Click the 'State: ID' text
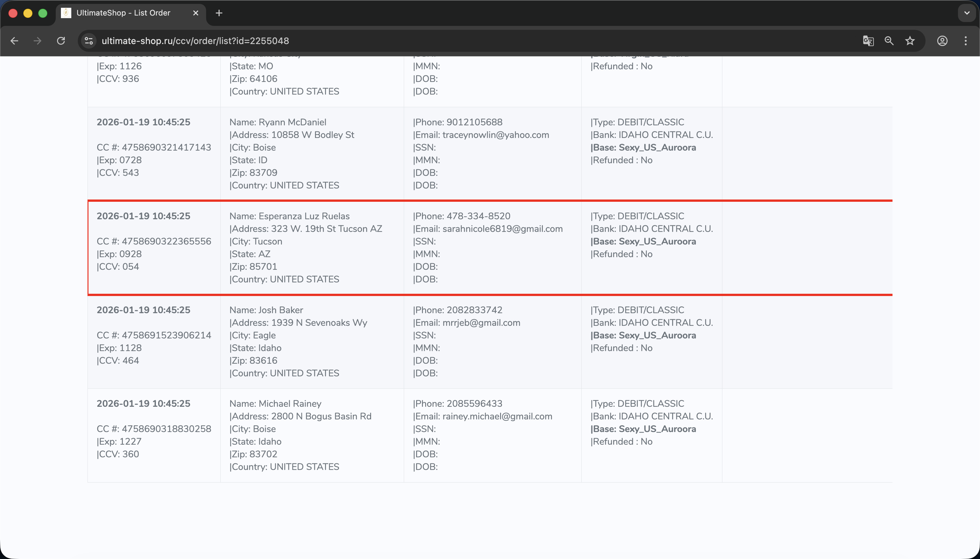 point(248,160)
